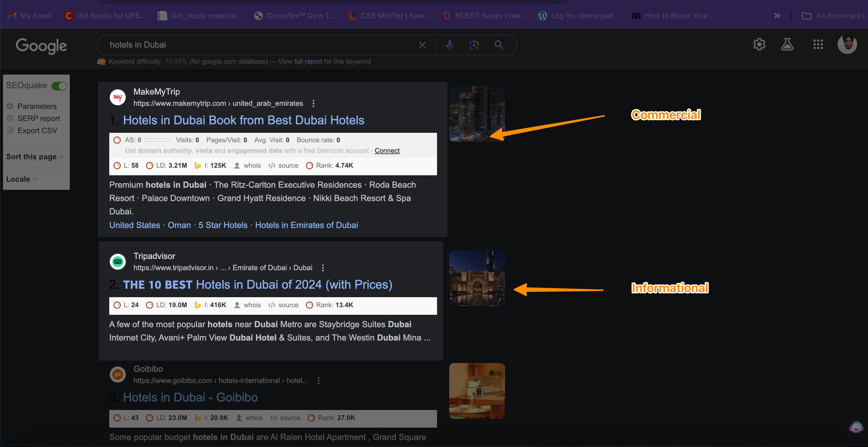The width and height of the screenshot is (868, 447).
Task: Expand the Sort this page section
Action: 35,156
